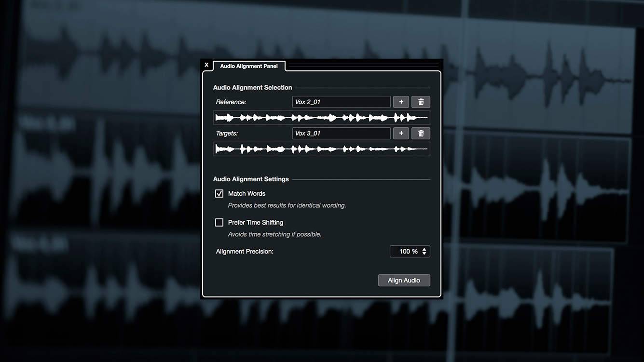Viewport: 644px width, 362px height.
Task: Enable the Prefer Time Shifting checkbox
Action: (219, 222)
